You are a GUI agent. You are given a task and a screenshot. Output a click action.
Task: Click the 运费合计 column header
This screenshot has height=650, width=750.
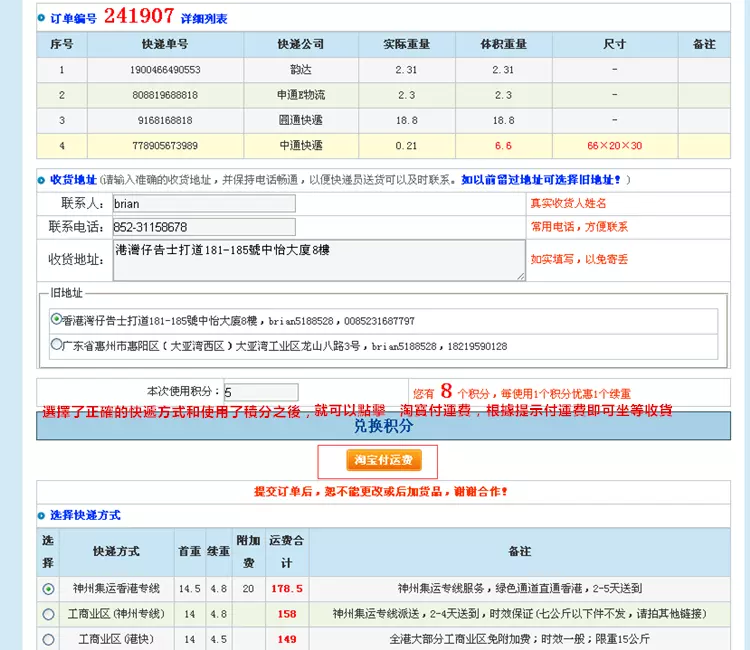(x=287, y=551)
